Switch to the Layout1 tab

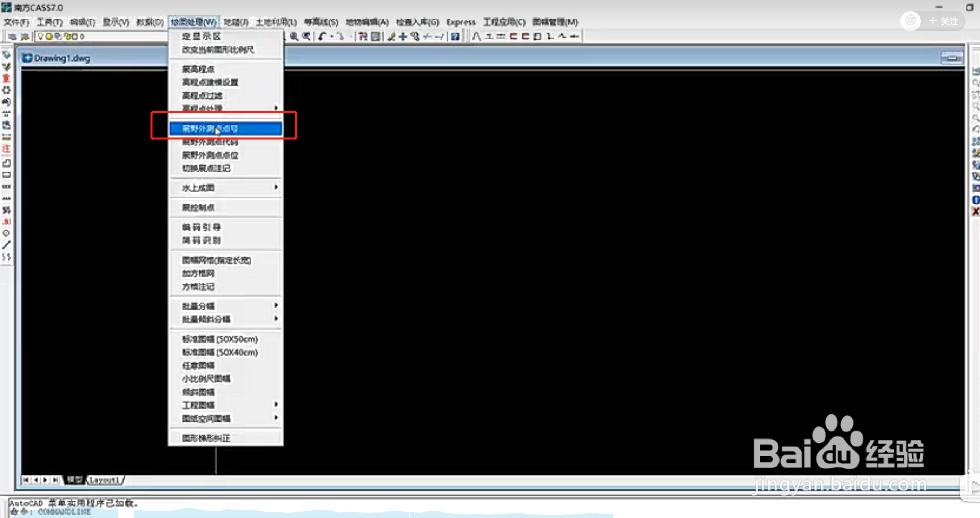coord(104,480)
